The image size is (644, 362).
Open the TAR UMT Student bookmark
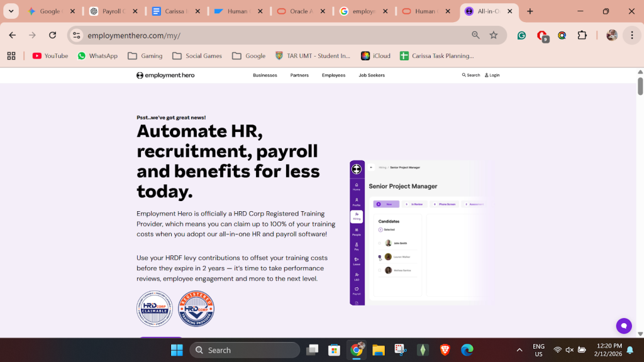pyautogui.click(x=313, y=56)
